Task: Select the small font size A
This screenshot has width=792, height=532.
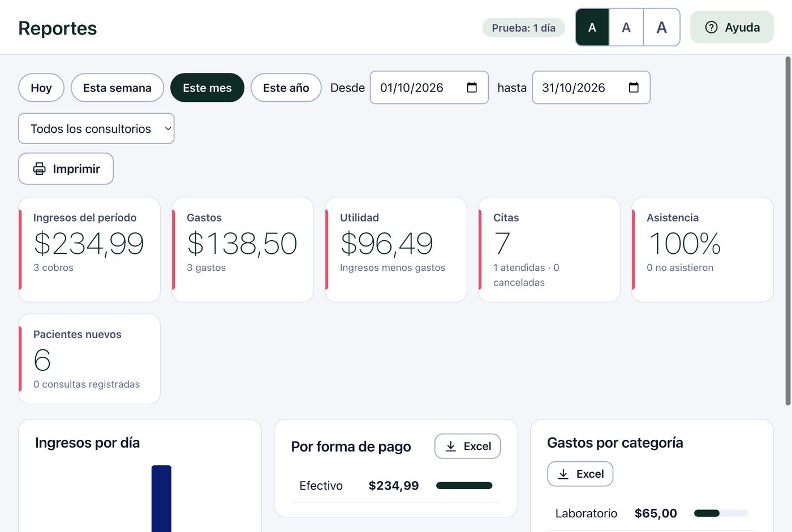Action: (592, 27)
